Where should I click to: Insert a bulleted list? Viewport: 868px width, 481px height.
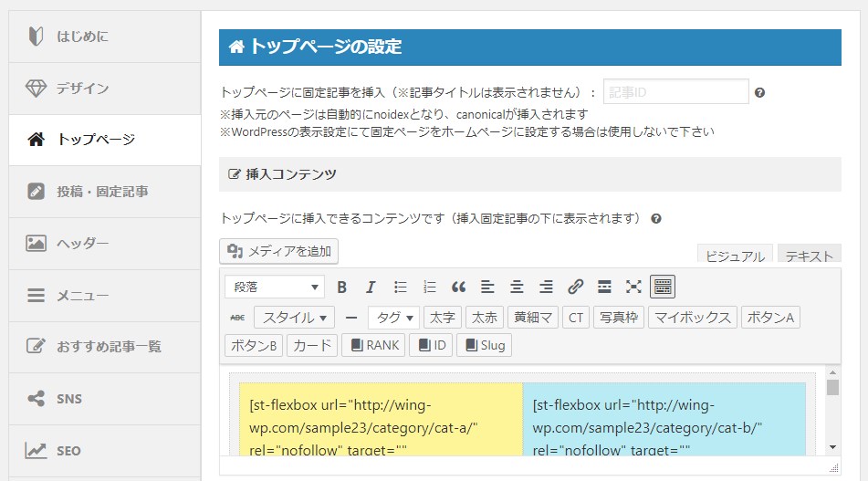(x=400, y=287)
